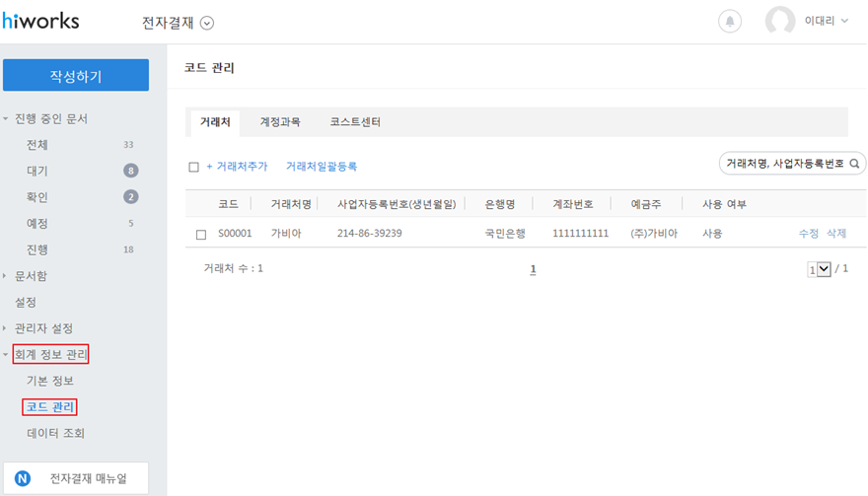Click the 확인 count badge 2
The height and width of the screenshot is (496, 868).
point(130,196)
